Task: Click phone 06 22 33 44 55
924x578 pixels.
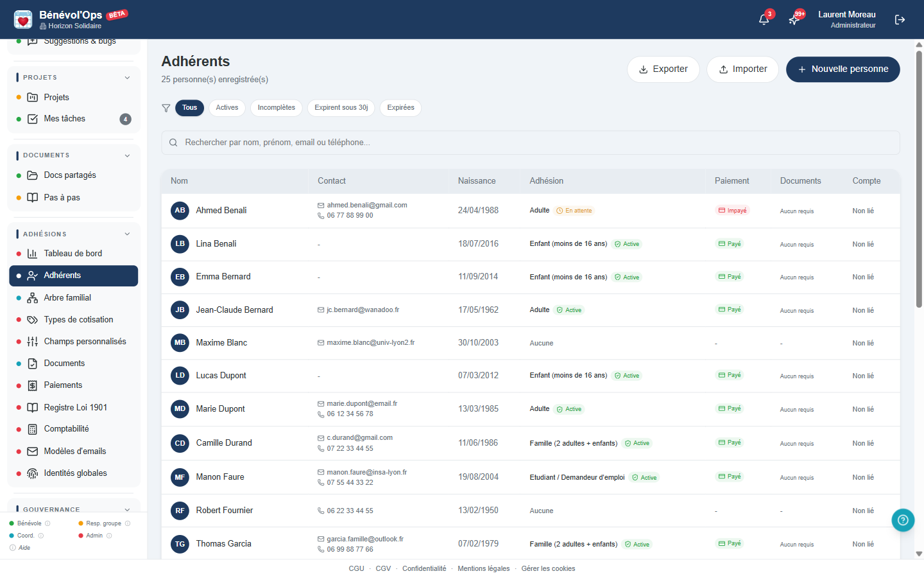Action: coord(350,511)
